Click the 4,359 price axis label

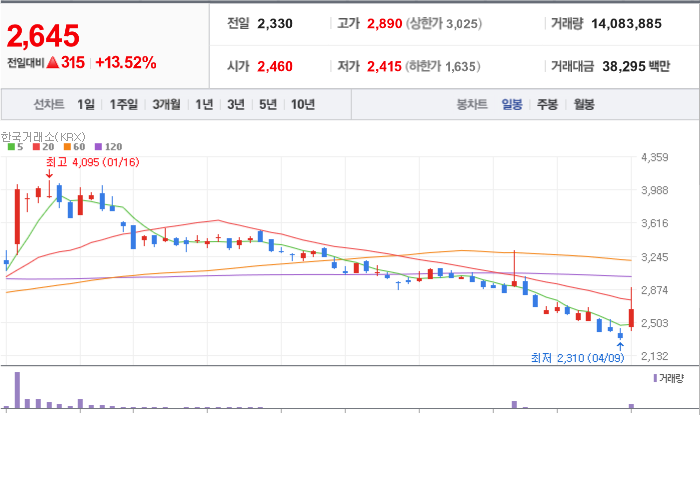(x=655, y=157)
